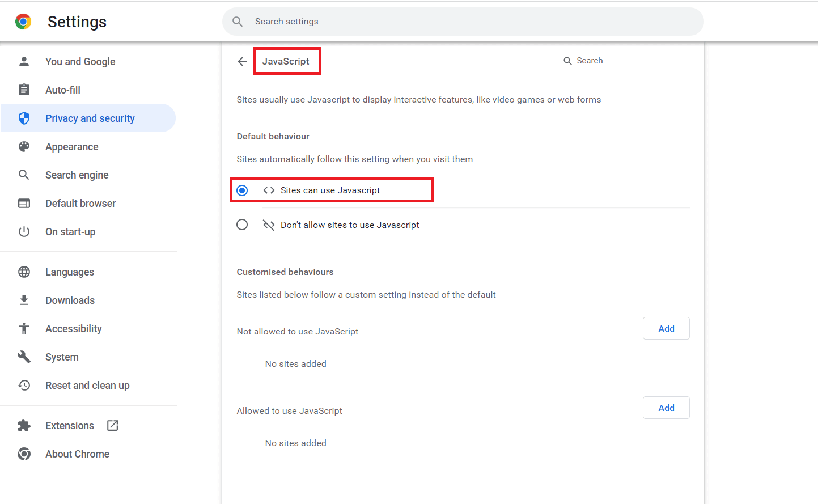Click No sites added under Not allowed

tap(295, 364)
